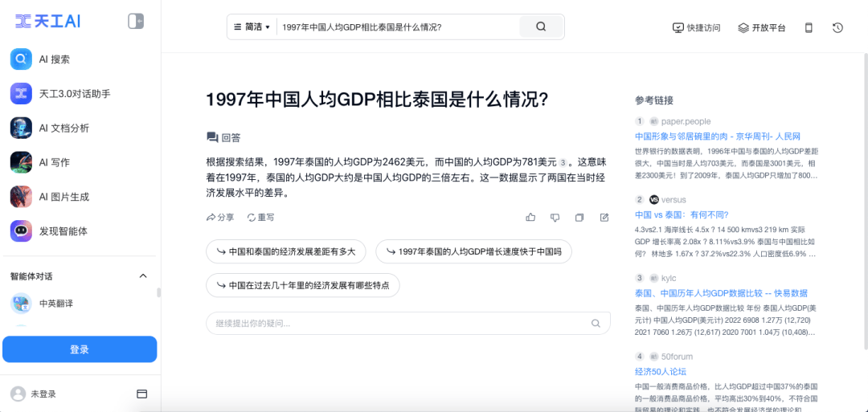
Task: Open the history clock icon
Action: [837, 27]
